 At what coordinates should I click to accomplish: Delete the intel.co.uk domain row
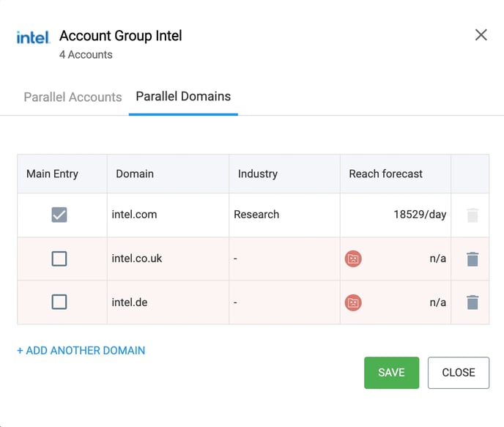pyautogui.click(x=472, y=259)
